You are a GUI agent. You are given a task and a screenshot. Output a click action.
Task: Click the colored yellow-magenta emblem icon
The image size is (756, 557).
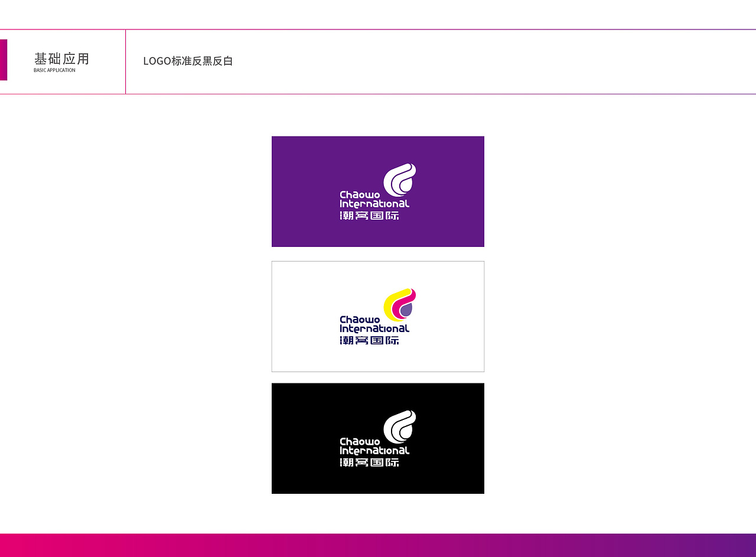[x=400, y=305]
